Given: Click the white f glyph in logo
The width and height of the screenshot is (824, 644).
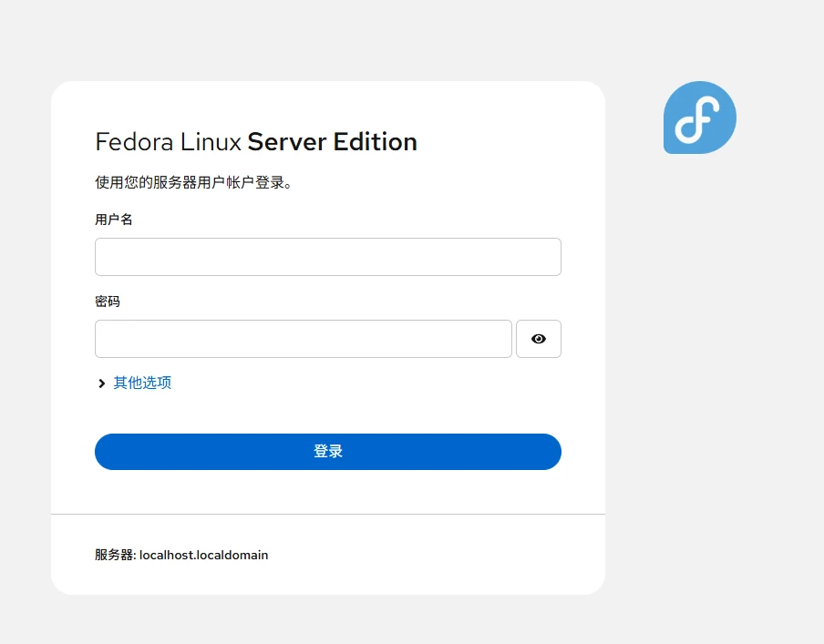Looking at the screenshot, I should 697,119.
